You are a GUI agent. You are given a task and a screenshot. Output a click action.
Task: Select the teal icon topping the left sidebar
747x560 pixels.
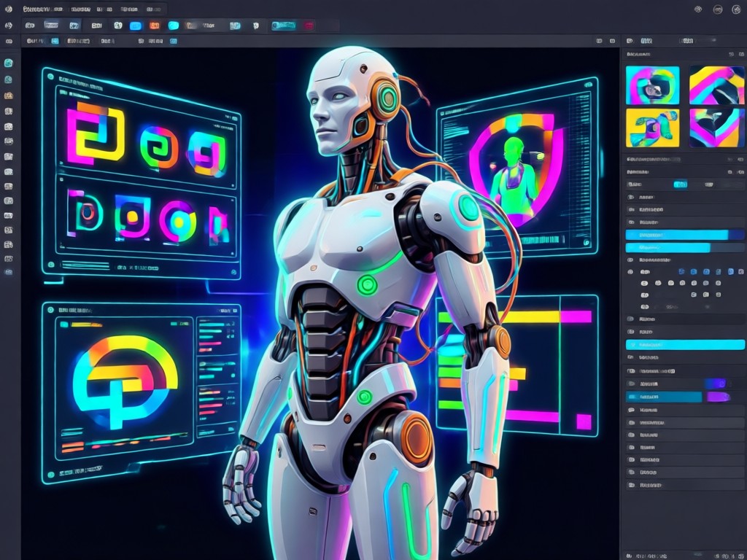coord(9,63)
